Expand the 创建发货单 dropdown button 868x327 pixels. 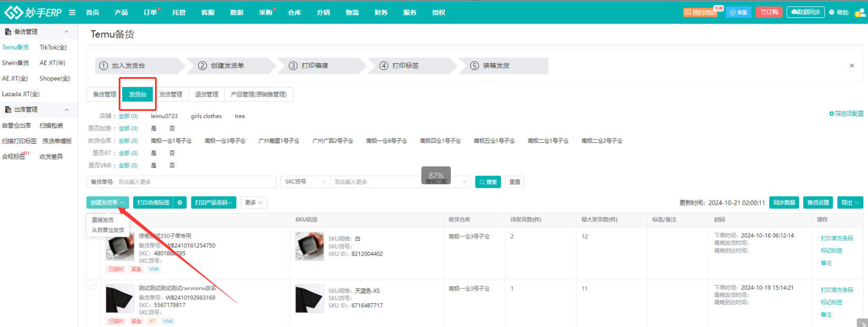tap(107, 203)
